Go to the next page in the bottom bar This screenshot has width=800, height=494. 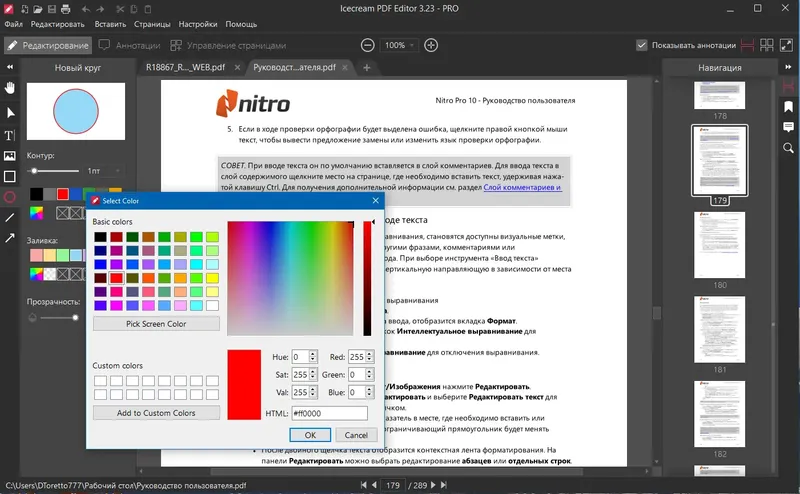433,485
